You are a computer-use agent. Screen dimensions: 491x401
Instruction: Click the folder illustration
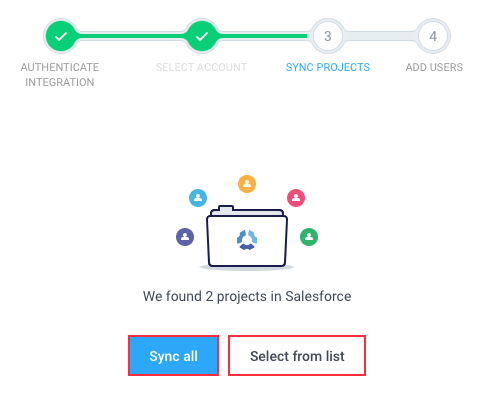point(247,236)
